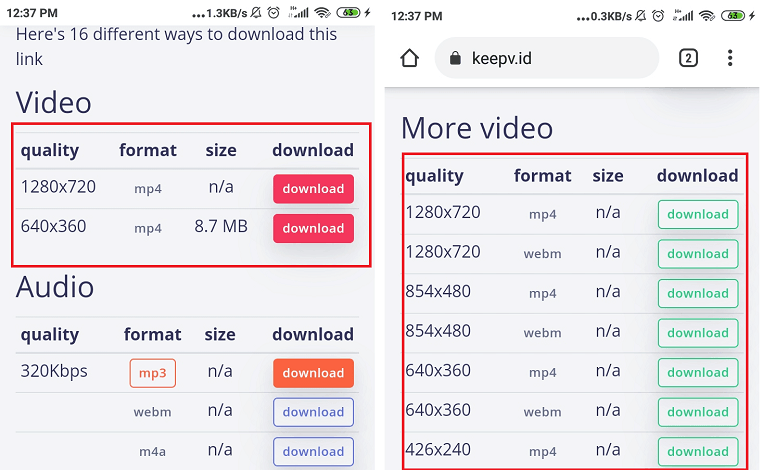This screenshot has width=763, height=470.
Task: Tap the right alarm clock icon
Action: tap(658, 16)
